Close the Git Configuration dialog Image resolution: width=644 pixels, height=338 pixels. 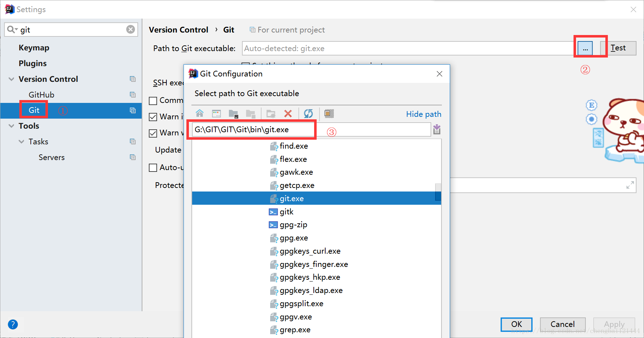click(x=440, y=74)
